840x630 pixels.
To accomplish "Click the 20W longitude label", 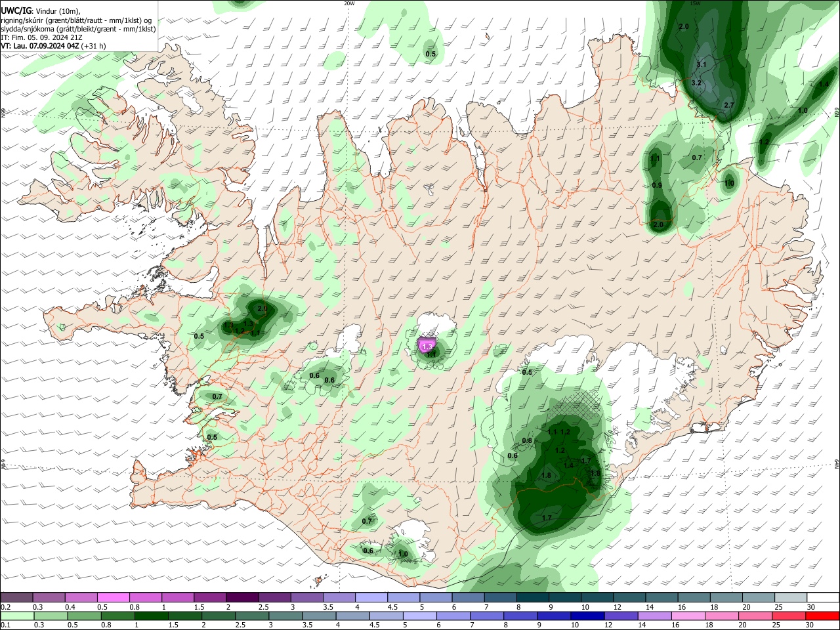I will [349, 3].
